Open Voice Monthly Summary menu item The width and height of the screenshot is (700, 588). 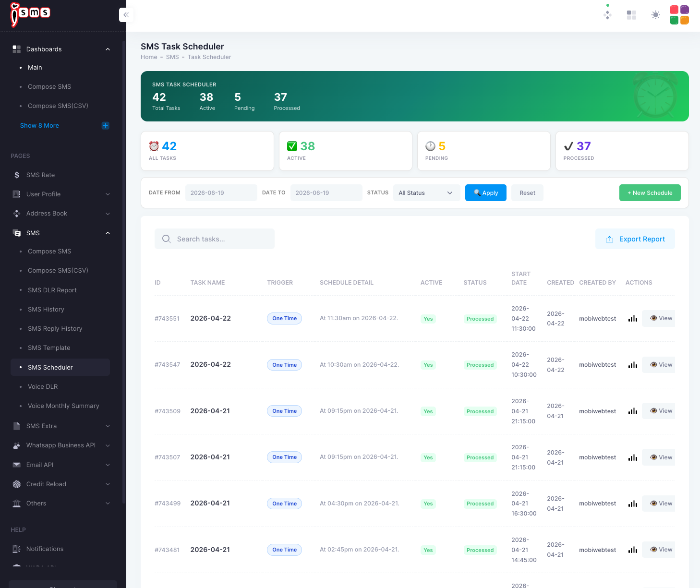coord(63,406)
